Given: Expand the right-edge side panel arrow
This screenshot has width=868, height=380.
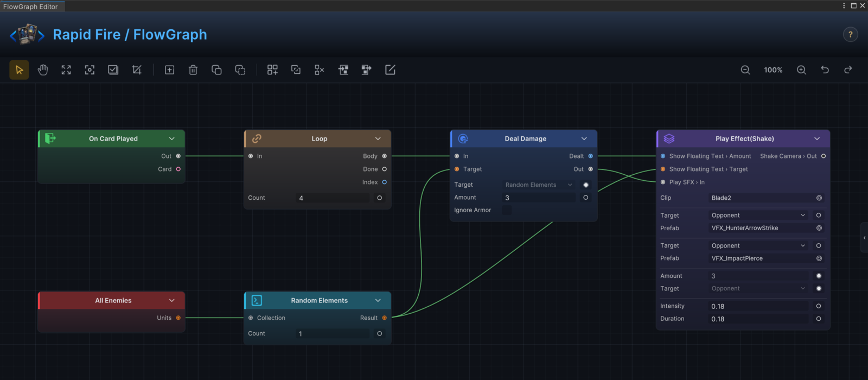Looking at the screenshot, I should 864,238.
